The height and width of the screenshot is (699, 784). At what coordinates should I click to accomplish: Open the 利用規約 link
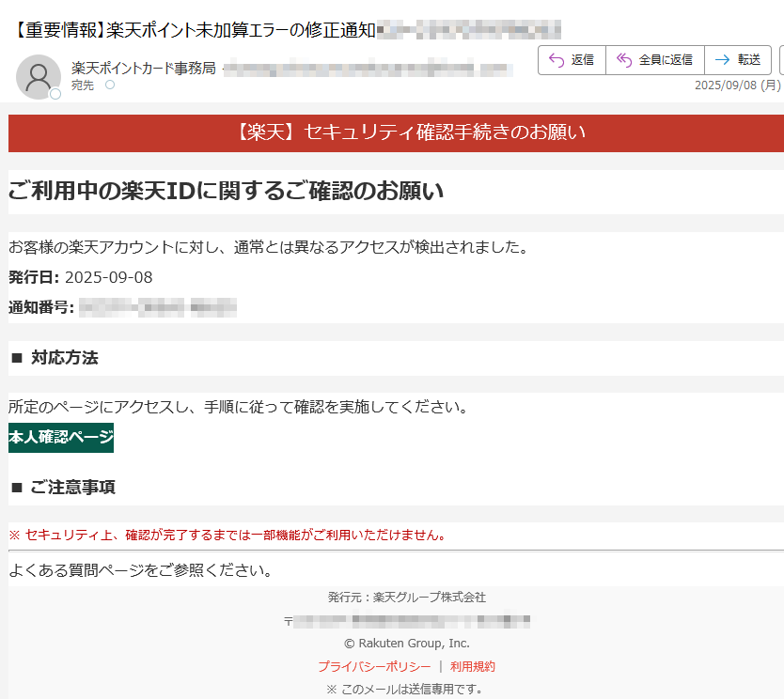click(x=473, y=666)
